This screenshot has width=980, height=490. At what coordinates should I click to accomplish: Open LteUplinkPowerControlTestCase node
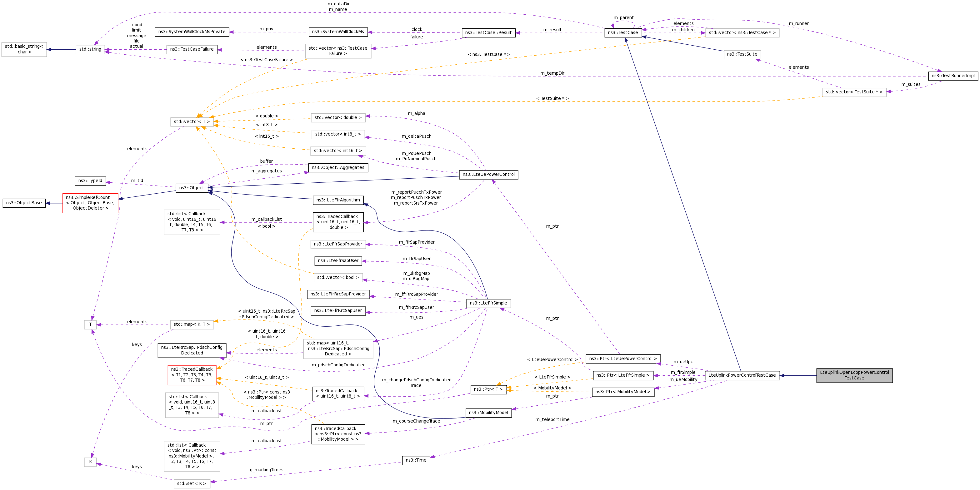742,376
